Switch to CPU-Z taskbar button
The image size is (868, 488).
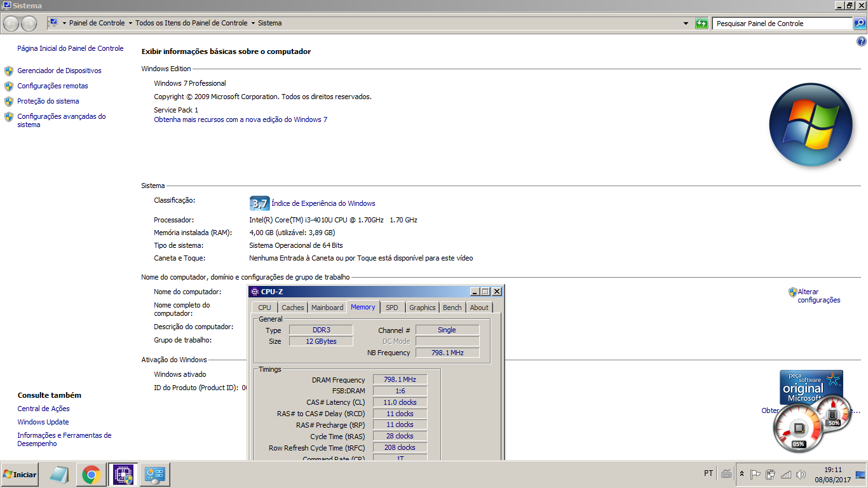tap(123, 475)
